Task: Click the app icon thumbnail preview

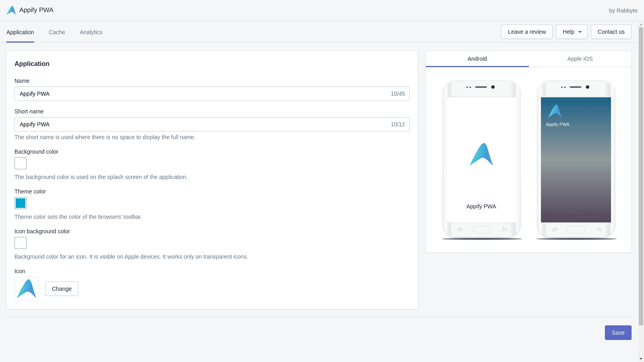Action: click(x=27, y=289)
